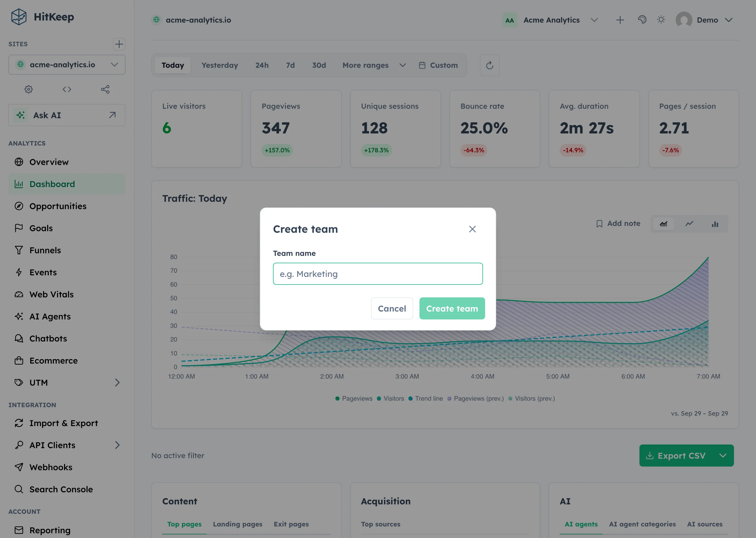756x538 pixels.
Task: Click Add note on chart
Action: coord(618,224)
